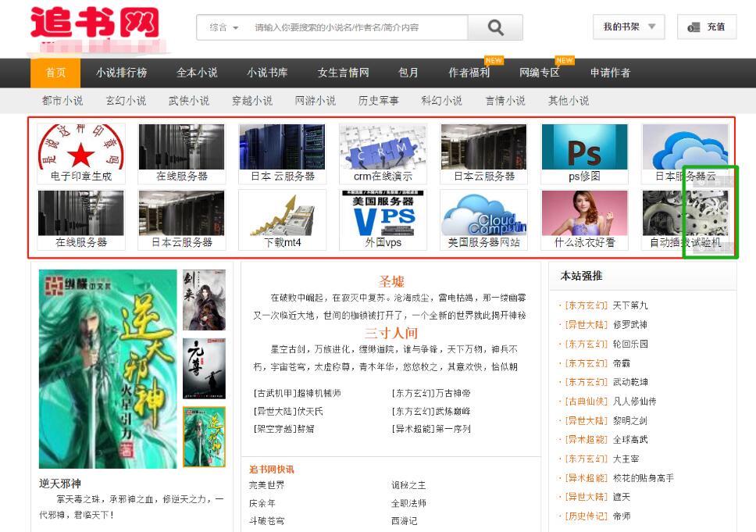Open the 申请作者 page
Image resolution: width=756 pixels, height=532 pixels.
(610, 73)
